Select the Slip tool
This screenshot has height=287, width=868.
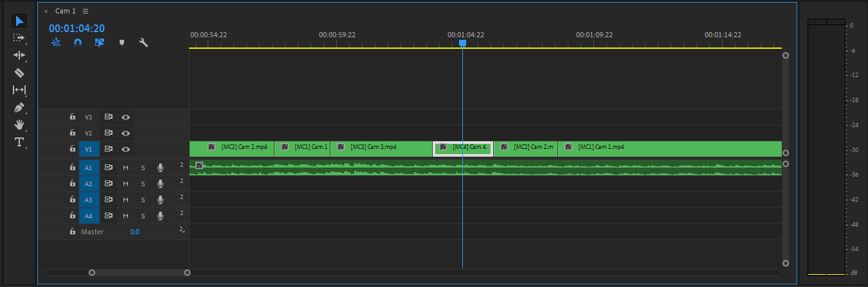pos(19,90)
